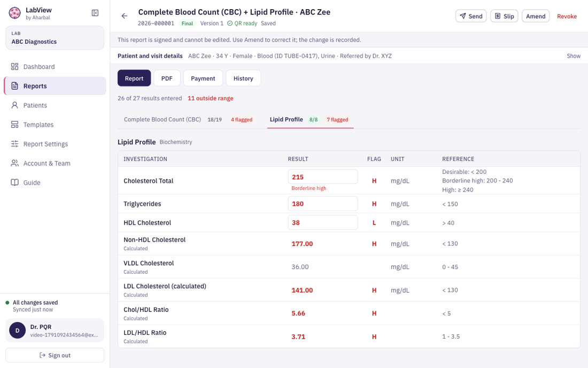
Task: Send the report
Action: coord(471,16)
